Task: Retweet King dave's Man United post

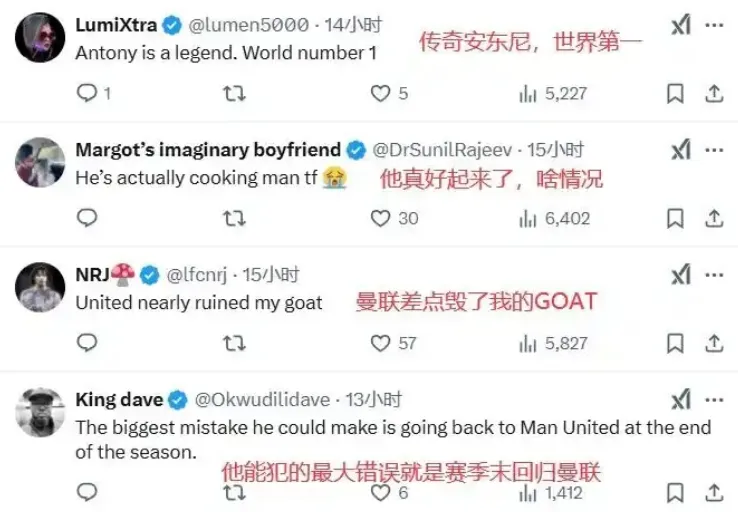Action: coord(234,493)
